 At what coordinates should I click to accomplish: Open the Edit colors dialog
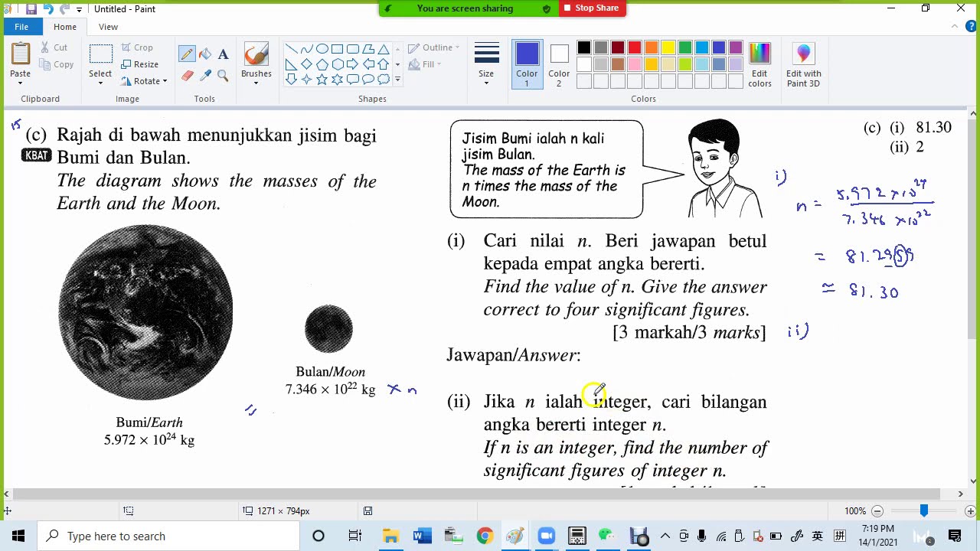[x=759, y=65]
